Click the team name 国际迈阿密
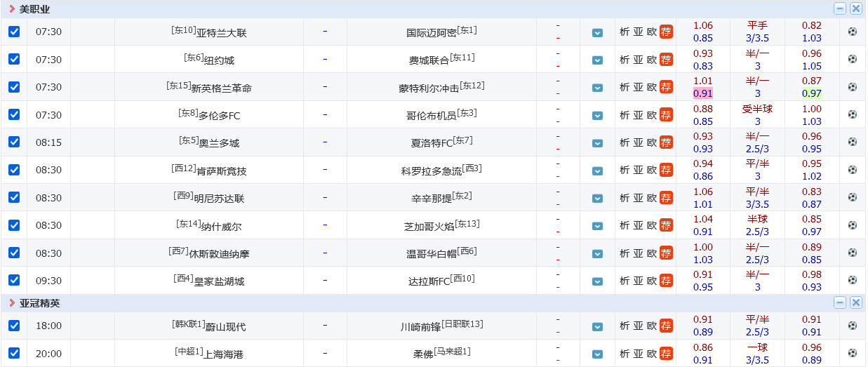Screen dimensions: 868x367 pos(431,32)
